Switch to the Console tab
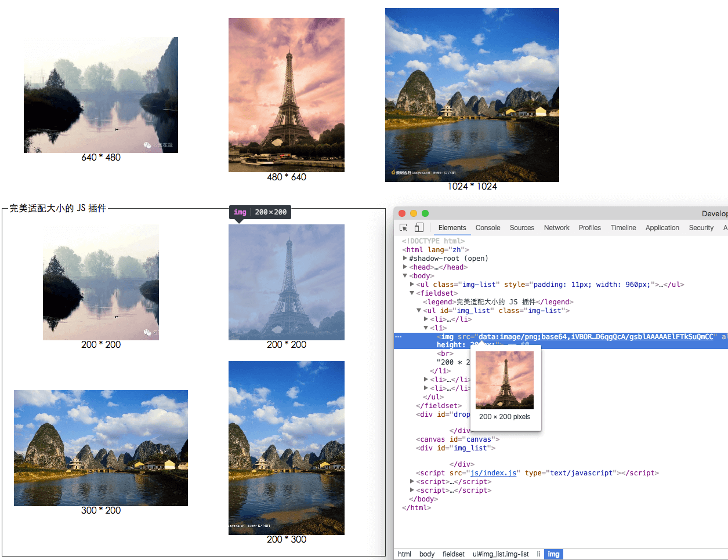 coord(487,228)
